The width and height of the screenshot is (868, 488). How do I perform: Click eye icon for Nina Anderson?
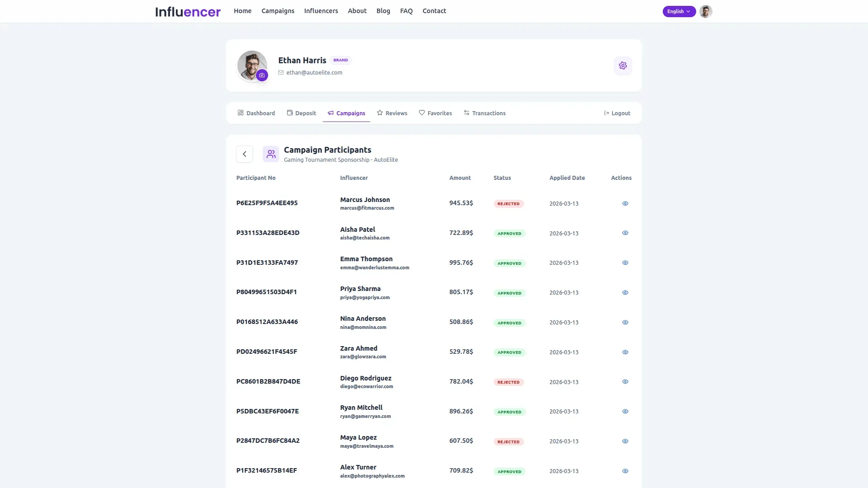(x=625, y=322)
